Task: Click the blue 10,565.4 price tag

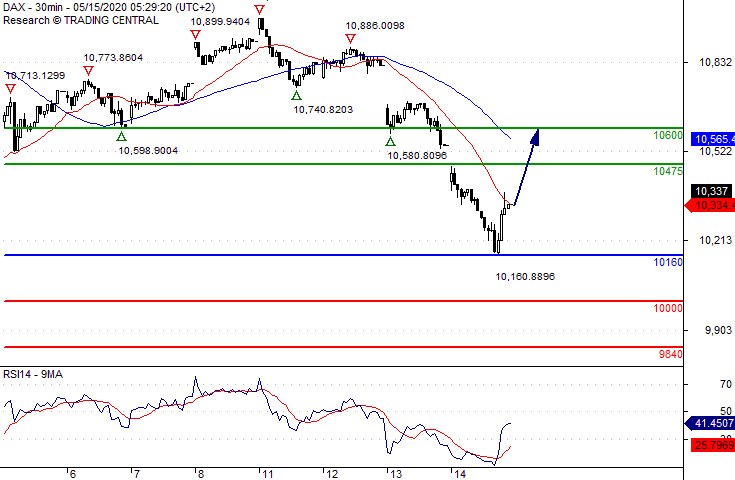Action: [x=713, y=139]
